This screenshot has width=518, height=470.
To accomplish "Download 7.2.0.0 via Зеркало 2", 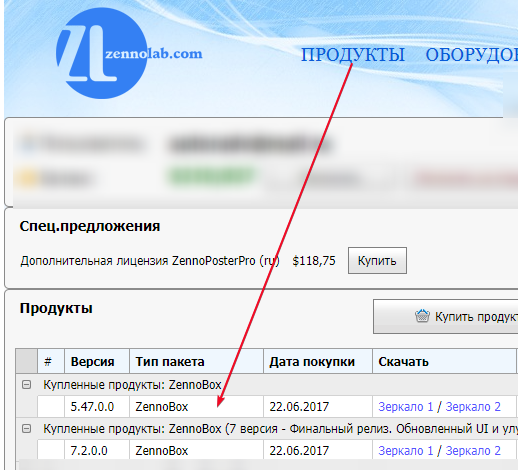I will [x=473, y=451].
